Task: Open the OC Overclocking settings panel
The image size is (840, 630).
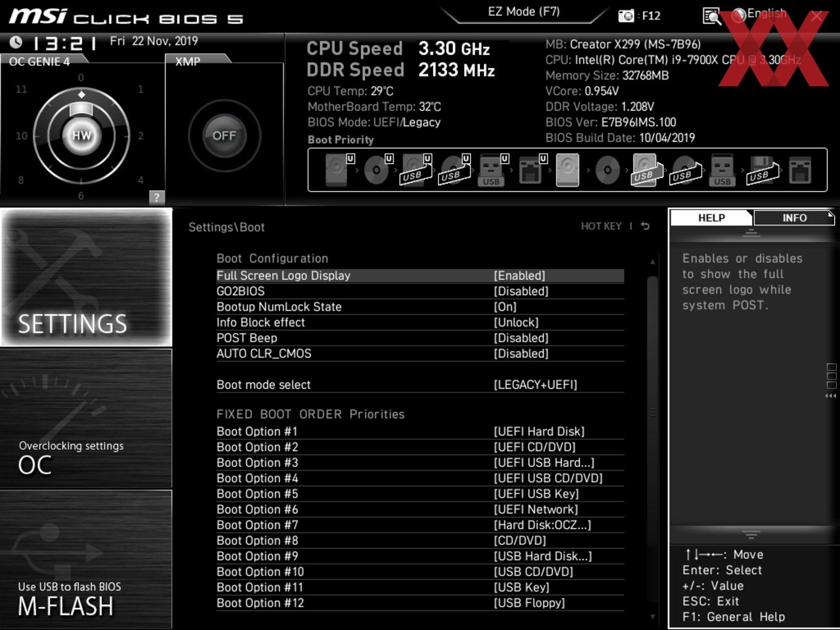Action: click(86, 419)
